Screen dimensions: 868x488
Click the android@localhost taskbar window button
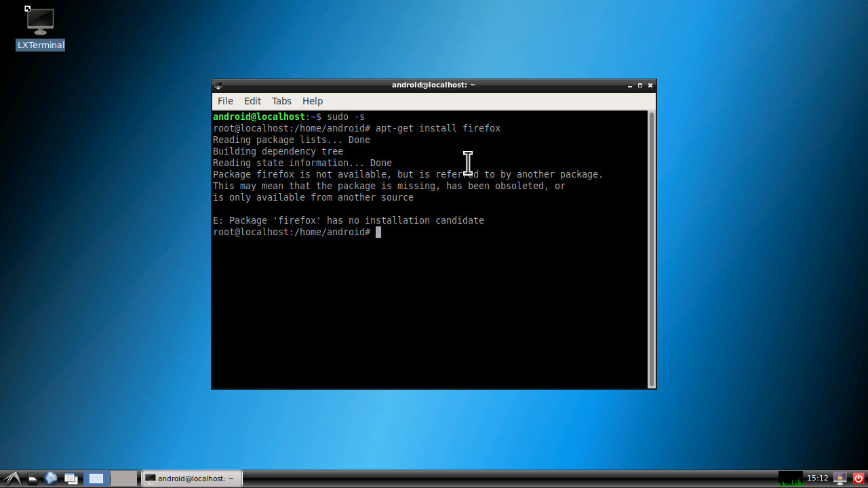(192, 479)
